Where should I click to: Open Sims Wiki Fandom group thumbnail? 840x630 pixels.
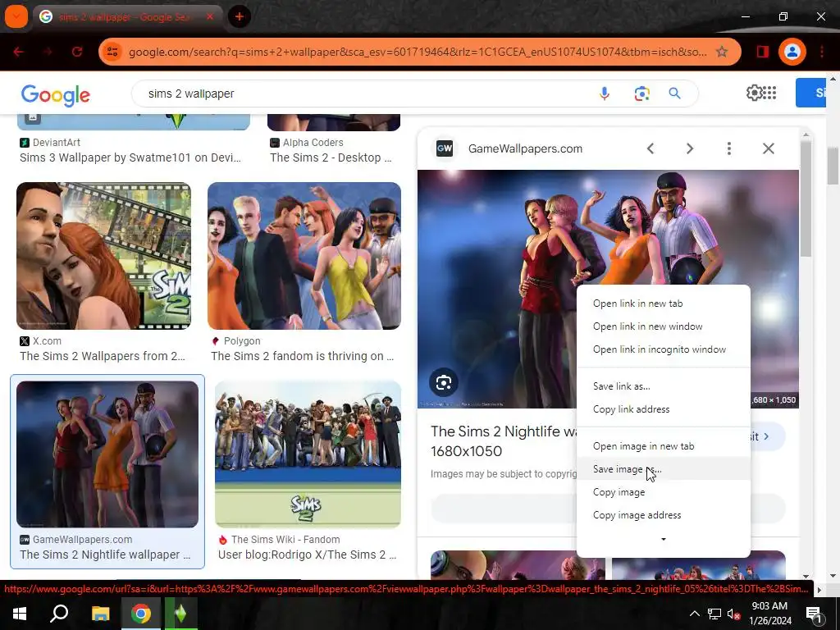(x=308, y=454)
